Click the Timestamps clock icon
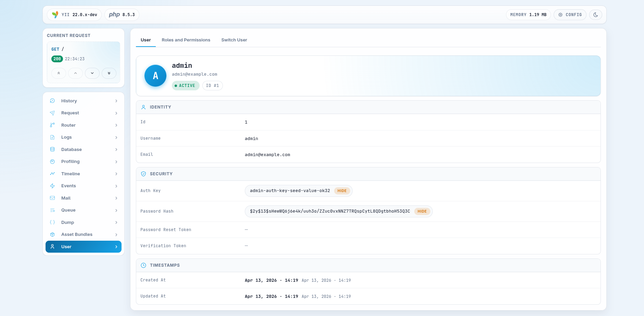644x316 pixels. tap(143, 265)
